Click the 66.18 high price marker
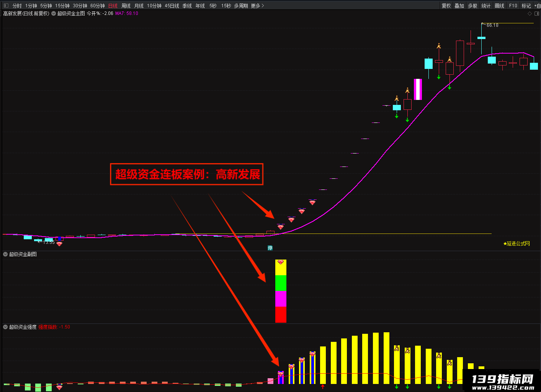The image size is (541, 392). coord(492,25)
